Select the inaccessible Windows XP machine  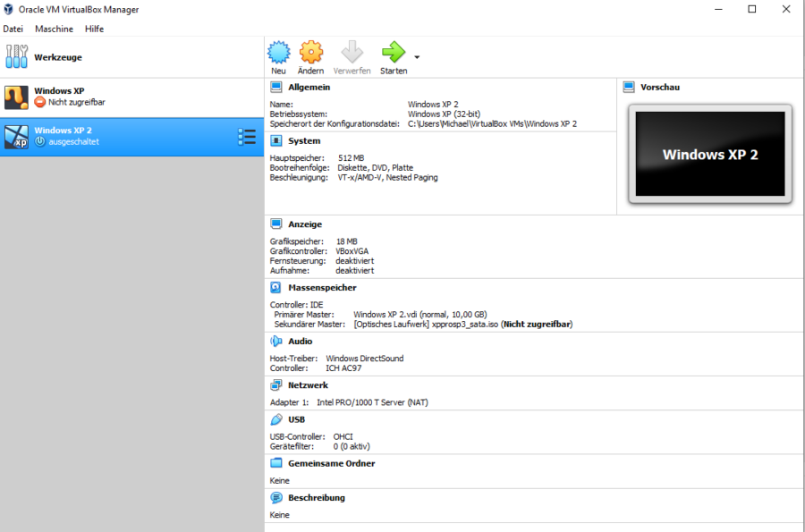point(132,97)
